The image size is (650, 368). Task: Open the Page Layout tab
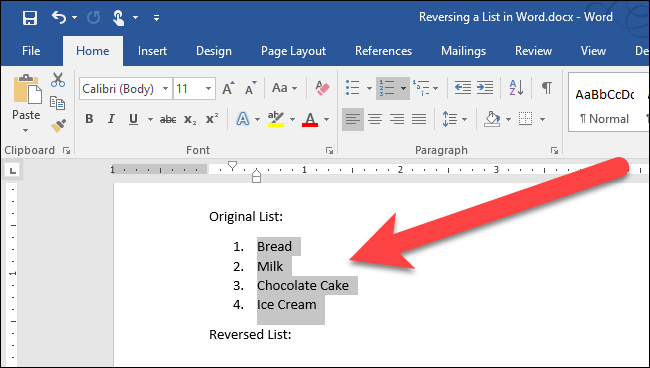293,51
